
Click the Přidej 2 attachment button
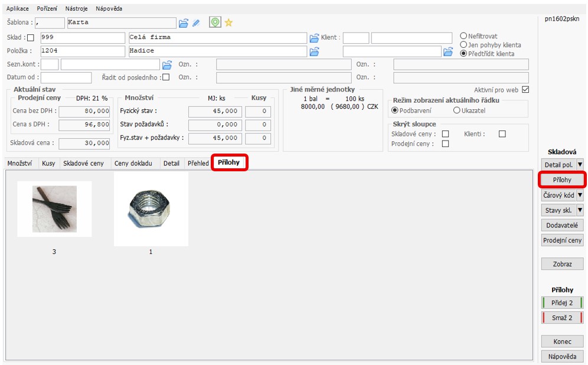coord(562,303)
